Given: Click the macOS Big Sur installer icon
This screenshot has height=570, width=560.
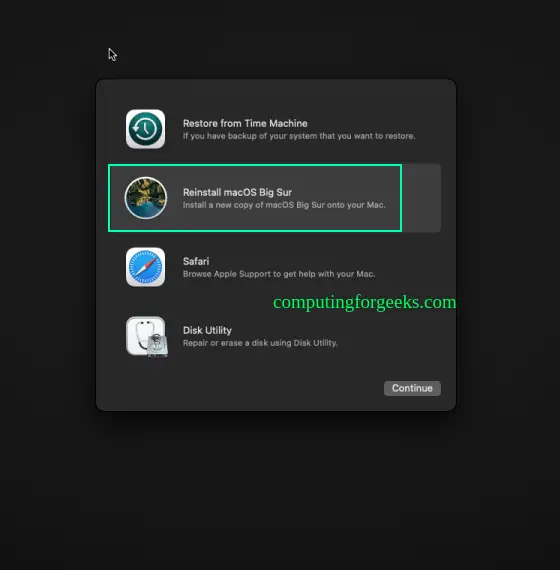Looking at the screenshot, I should click(145, 198).
